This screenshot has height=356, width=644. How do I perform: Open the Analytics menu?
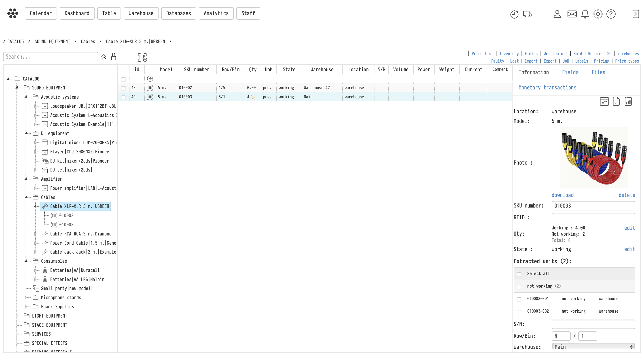click(216, 13)
